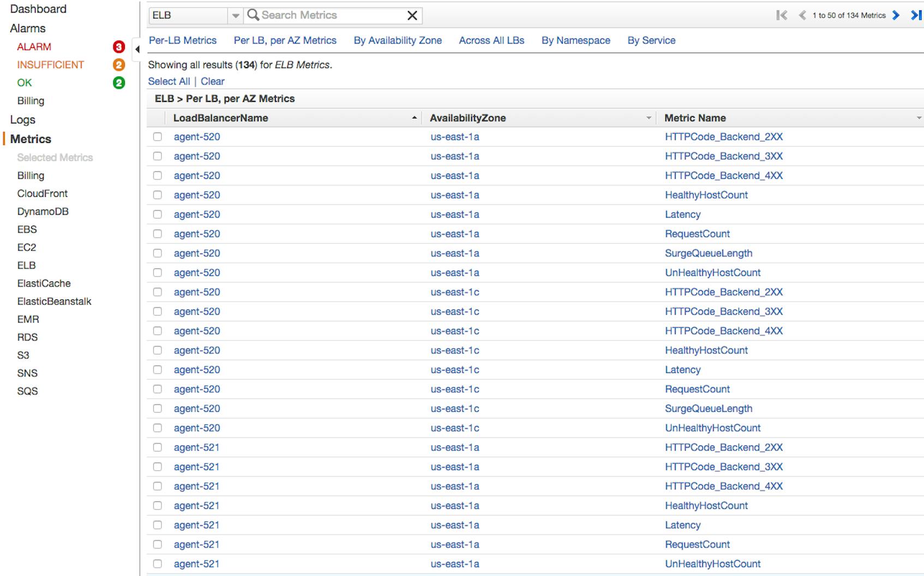Click the Select All link
Viewport: 924px width, 576px height.
point(169,81)
